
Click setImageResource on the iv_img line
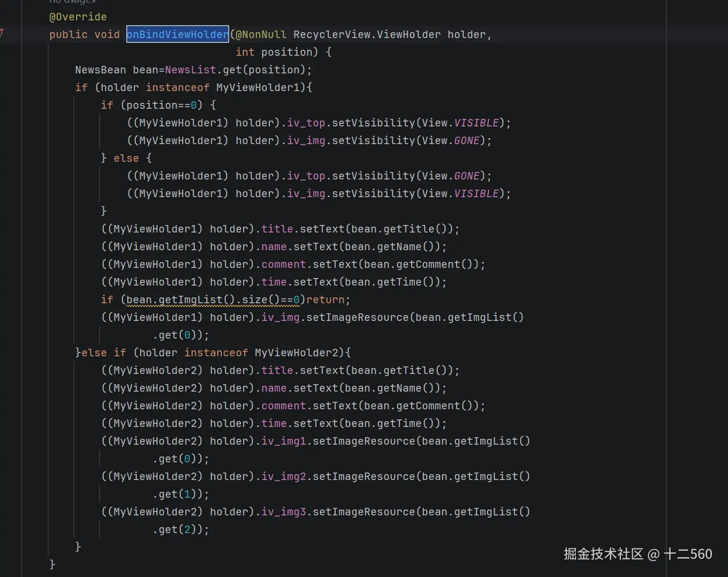358,317
